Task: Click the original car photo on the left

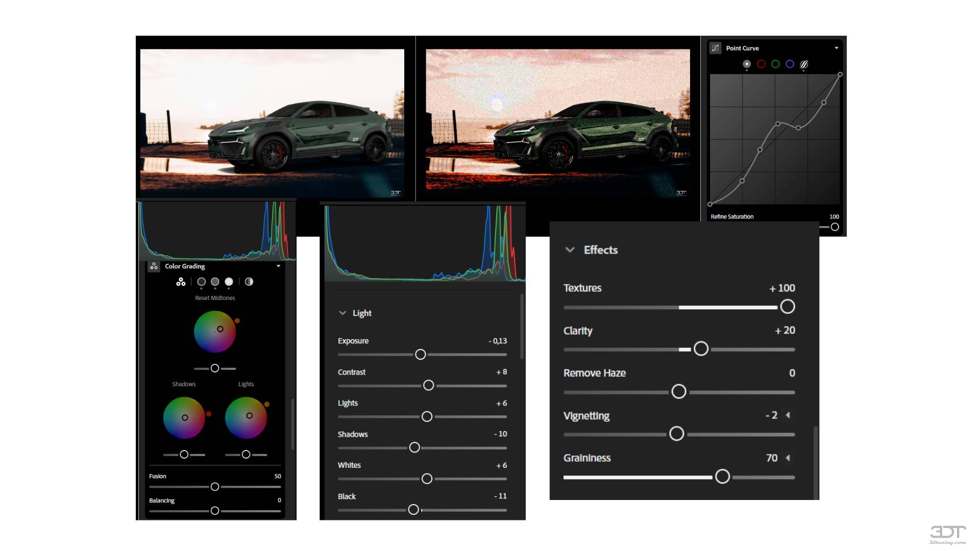Action: pos(272,123)
